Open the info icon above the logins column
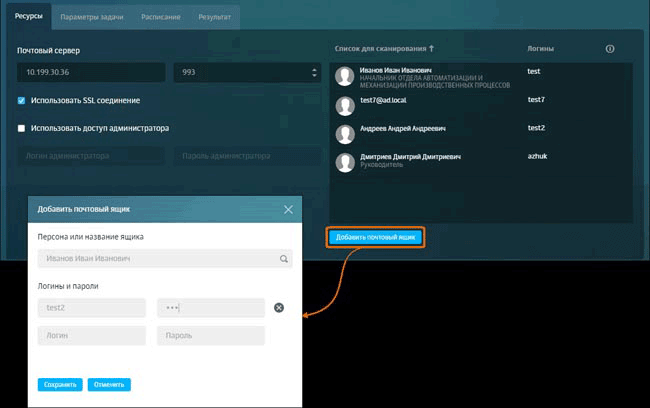The image size is (650, 408). [609, 49]
